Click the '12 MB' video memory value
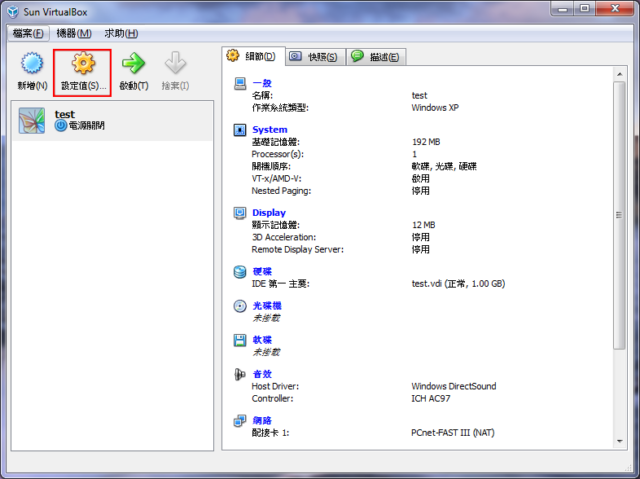This screenshot has height=479, width=640. pos(424,225)
